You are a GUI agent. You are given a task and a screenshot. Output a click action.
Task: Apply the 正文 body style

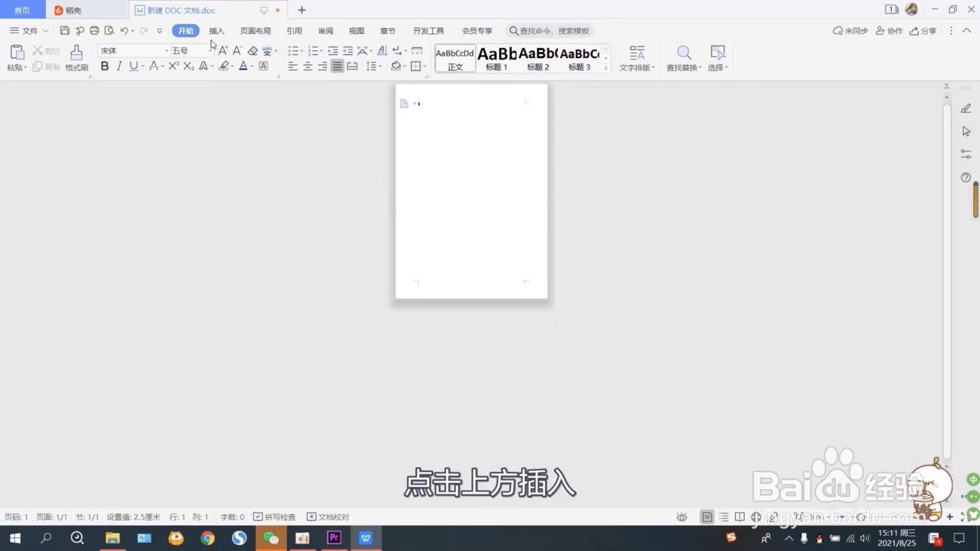(x=455, y=59)
